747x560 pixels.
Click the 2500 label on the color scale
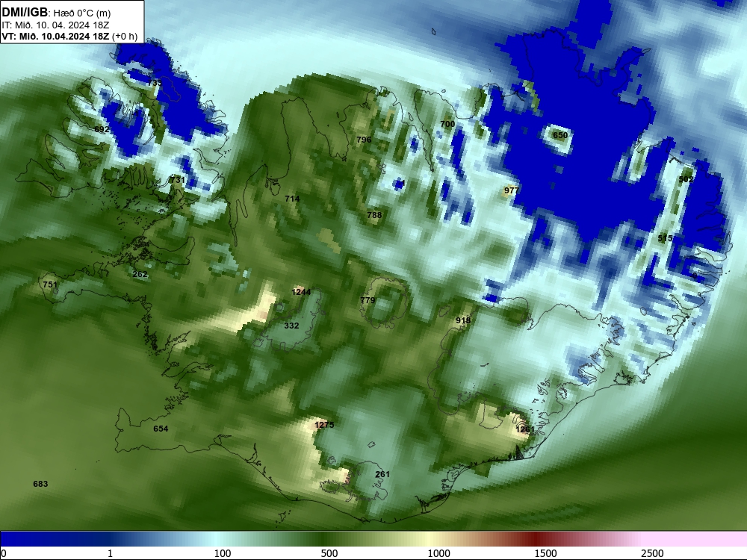(x=652, y=553)
